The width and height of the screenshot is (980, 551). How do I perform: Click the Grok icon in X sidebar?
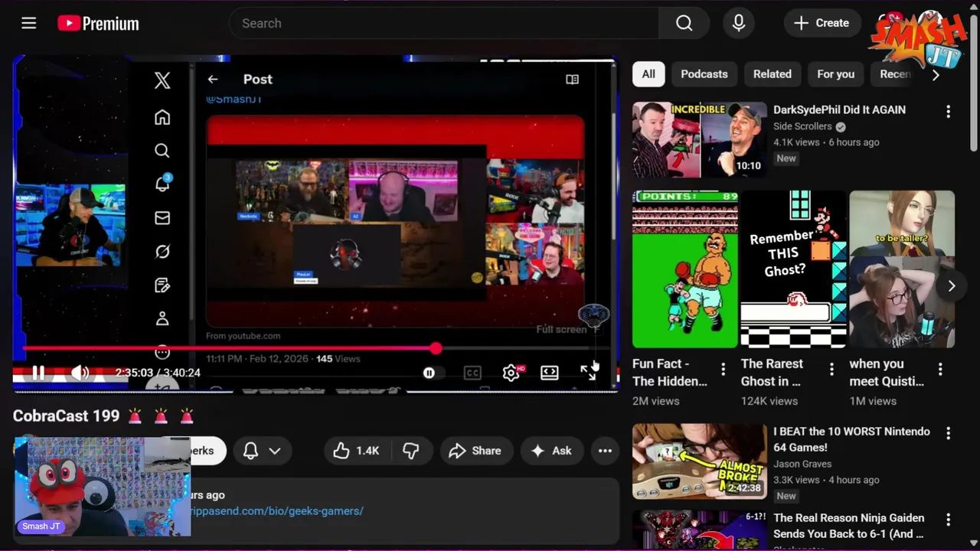point(162,252)
